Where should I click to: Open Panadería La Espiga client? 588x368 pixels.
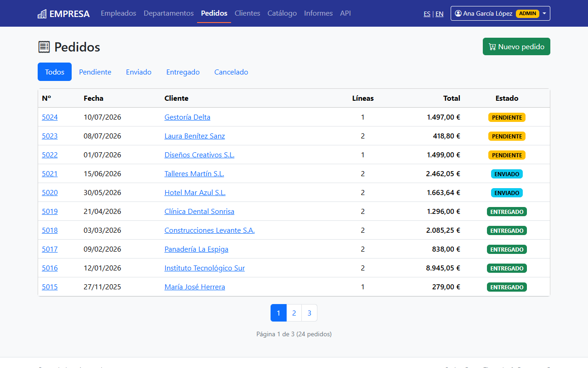(196, 249)
